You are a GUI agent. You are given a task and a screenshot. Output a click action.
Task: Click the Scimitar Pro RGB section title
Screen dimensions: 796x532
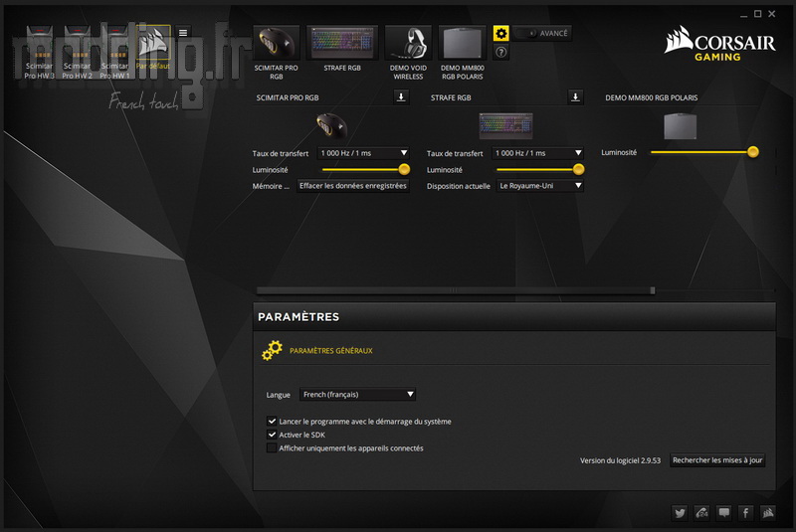tap(288, 97)
